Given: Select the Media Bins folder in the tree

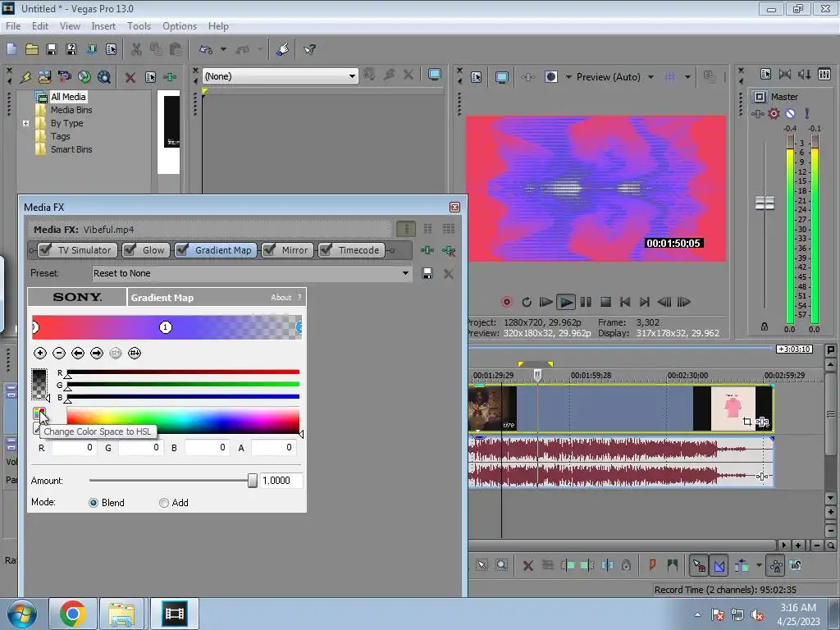Looking at the screenshot, I should 71,110.
